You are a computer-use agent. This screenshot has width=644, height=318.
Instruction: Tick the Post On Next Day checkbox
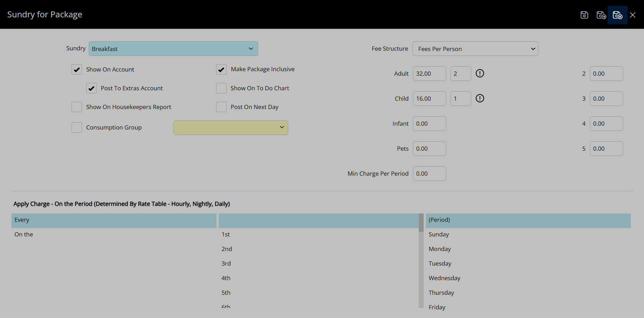pyautogui.click(x=221, y=107)
